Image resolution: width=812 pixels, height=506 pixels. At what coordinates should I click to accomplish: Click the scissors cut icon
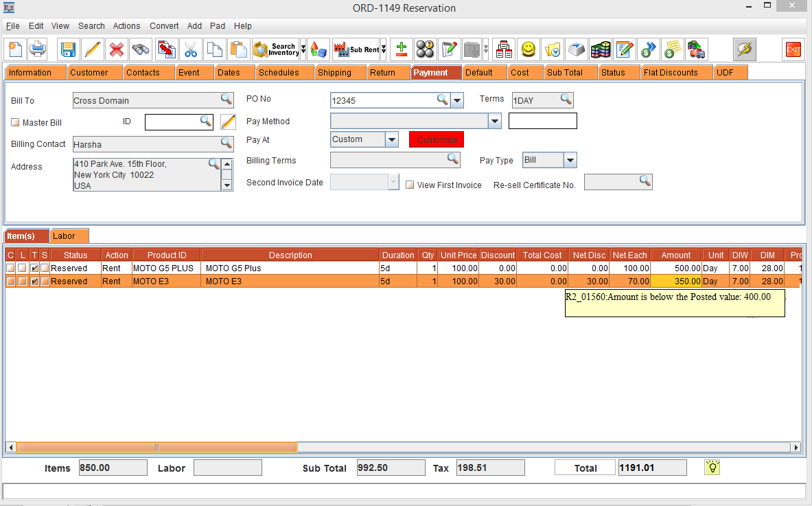(x=190, y=49)
